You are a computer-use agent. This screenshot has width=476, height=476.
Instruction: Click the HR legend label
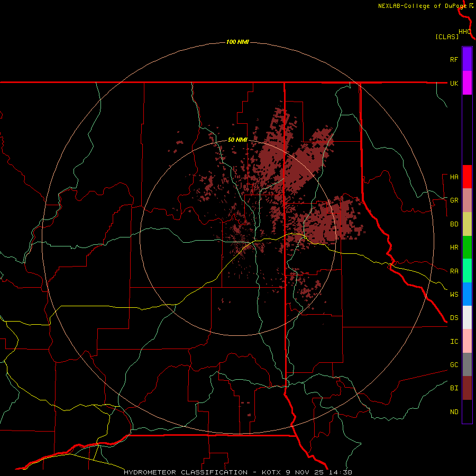(x=454, y=248)
